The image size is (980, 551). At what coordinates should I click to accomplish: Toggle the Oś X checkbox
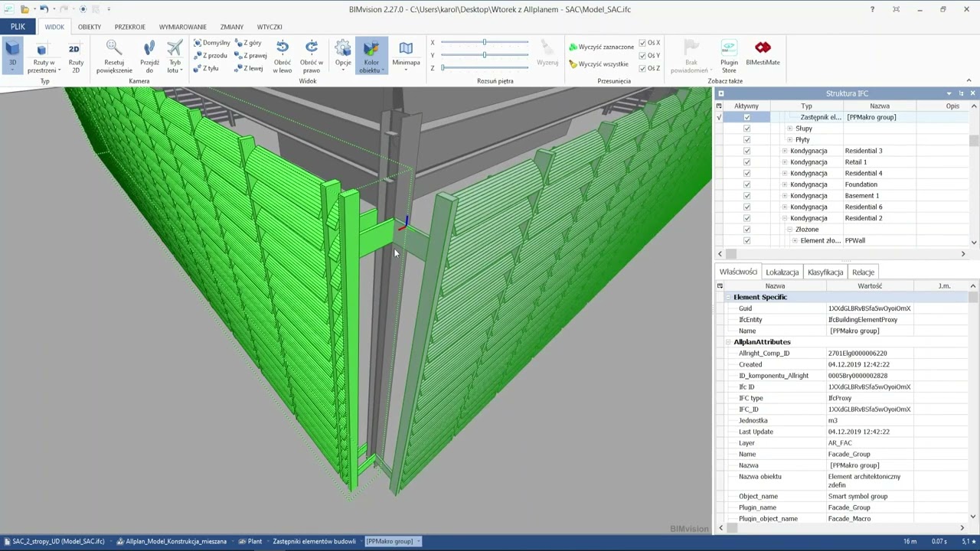(642, 43)
